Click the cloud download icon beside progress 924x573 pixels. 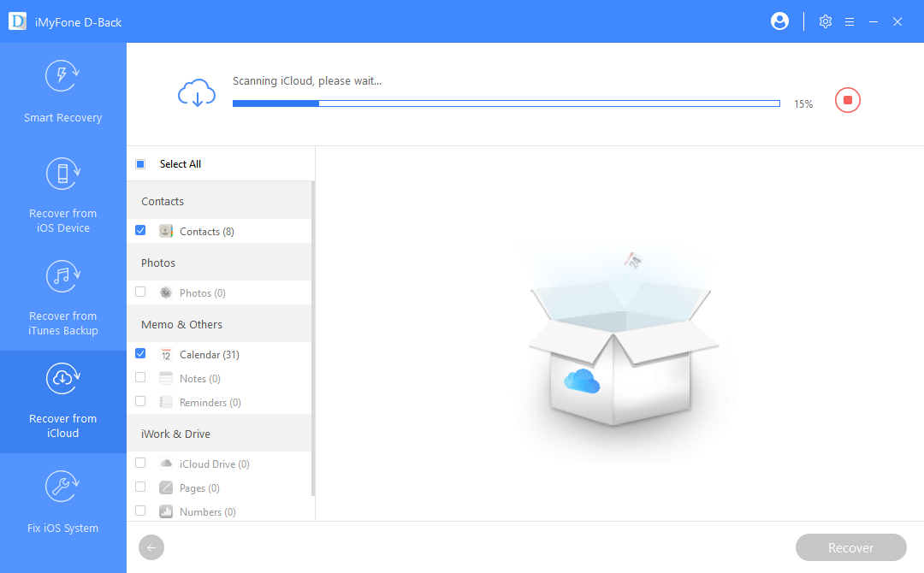tap(197, 93)
